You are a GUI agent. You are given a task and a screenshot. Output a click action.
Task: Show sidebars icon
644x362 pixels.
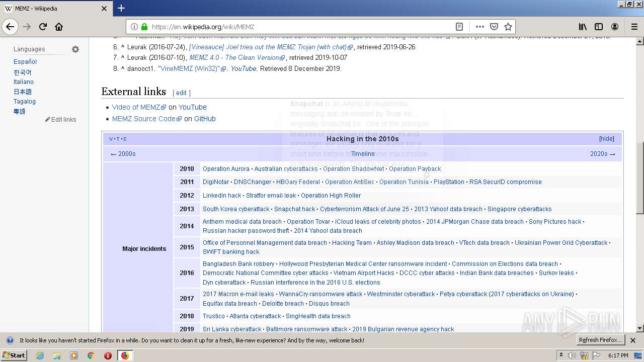coord(599,27)
